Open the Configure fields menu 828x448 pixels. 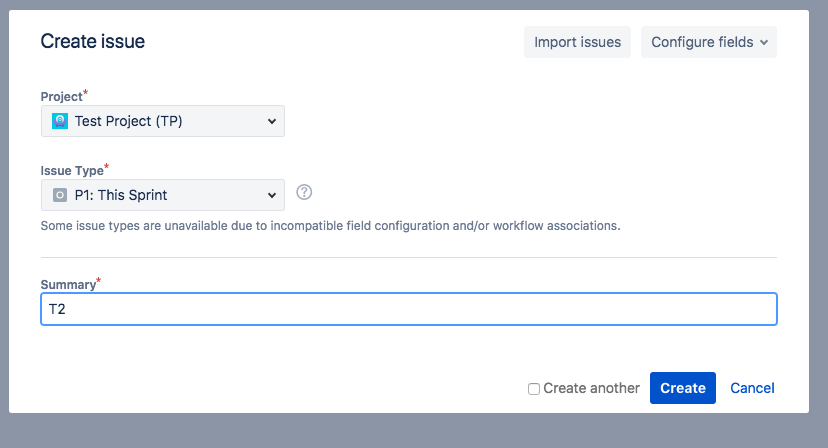pos(709,42)
